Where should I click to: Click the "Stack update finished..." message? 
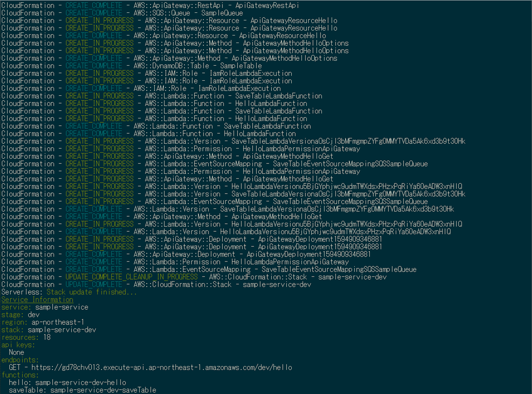point(92,292)
